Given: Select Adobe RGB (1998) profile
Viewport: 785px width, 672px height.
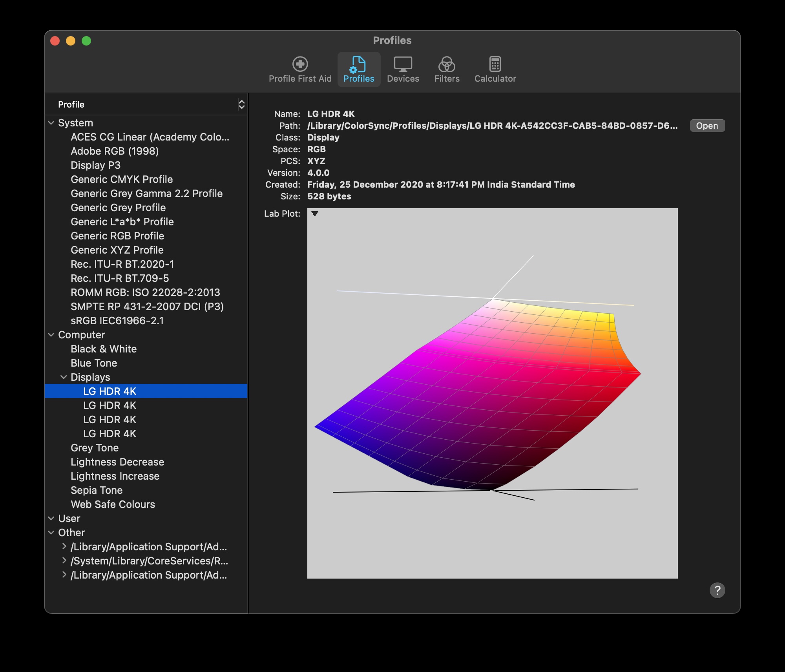Looking at the screenshot, I should (115, 151).
